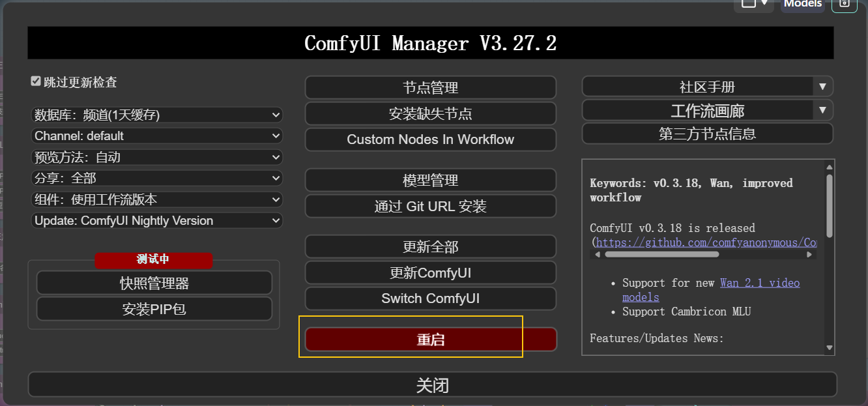Open the github.com/comfyanonymous link
This screenshot has width=868, height=406.
[x=706, y=242]
